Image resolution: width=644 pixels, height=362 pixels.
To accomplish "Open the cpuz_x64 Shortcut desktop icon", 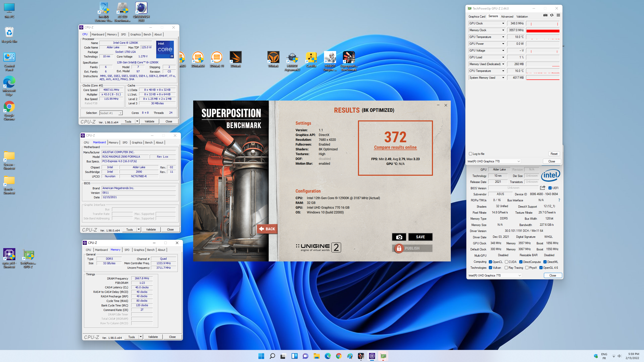I will [x=9, y=258].
